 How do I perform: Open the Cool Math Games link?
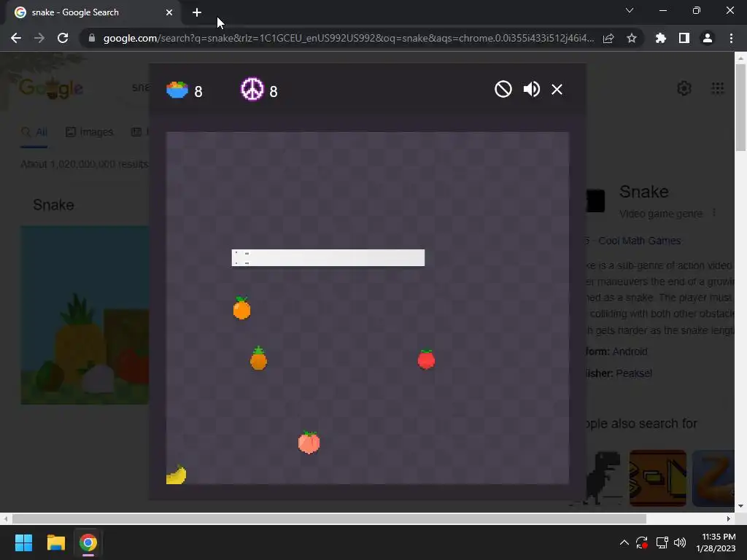tap(639, 241)
